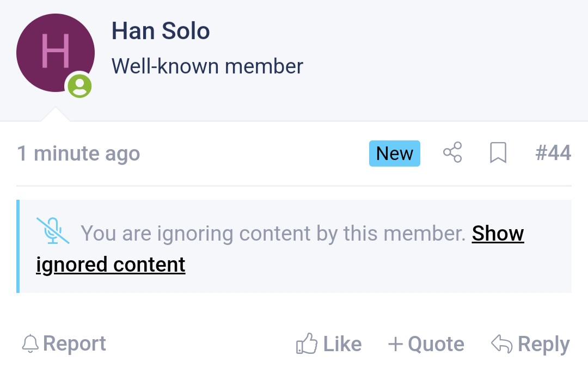
Task: Bookmark post #44 with the bookmark icon
Action: pyautogui.click(x=498, y=152)
